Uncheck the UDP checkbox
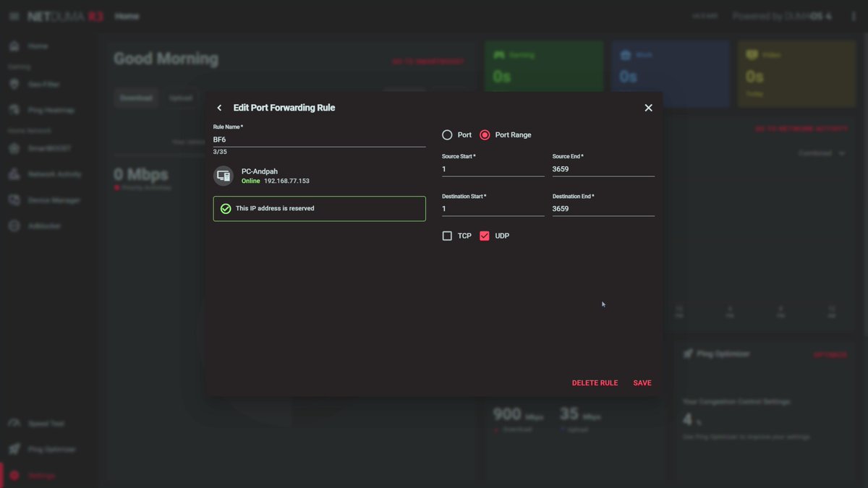Viewport: 868px width, 488px height. click(485, 236)
